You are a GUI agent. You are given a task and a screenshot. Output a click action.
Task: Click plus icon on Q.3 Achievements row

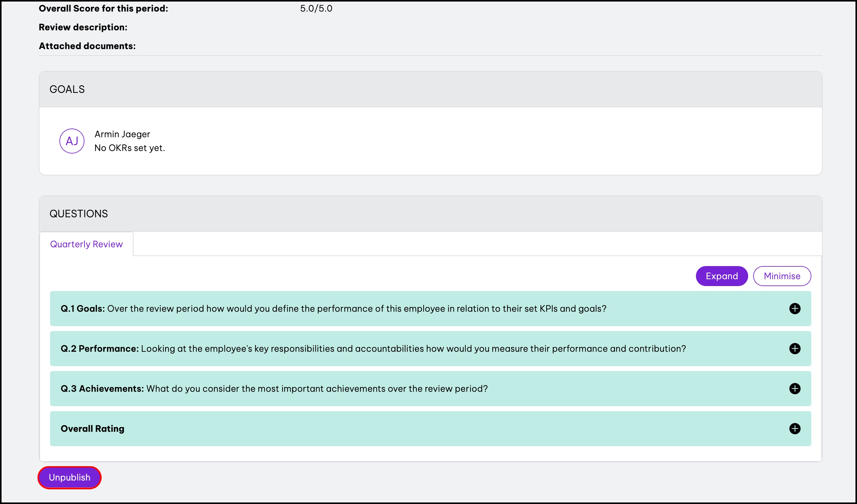point(794,388)
